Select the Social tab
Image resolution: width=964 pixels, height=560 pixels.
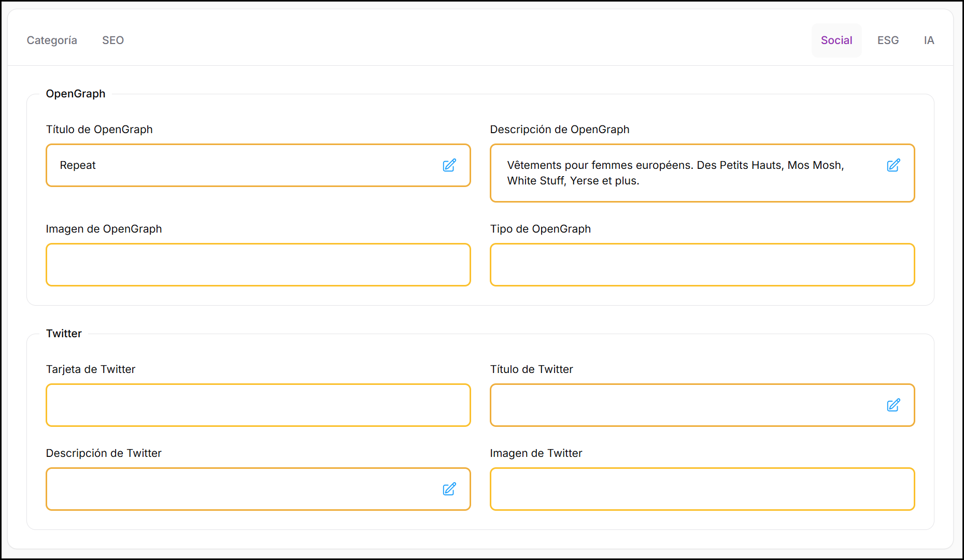coord(837,40)
